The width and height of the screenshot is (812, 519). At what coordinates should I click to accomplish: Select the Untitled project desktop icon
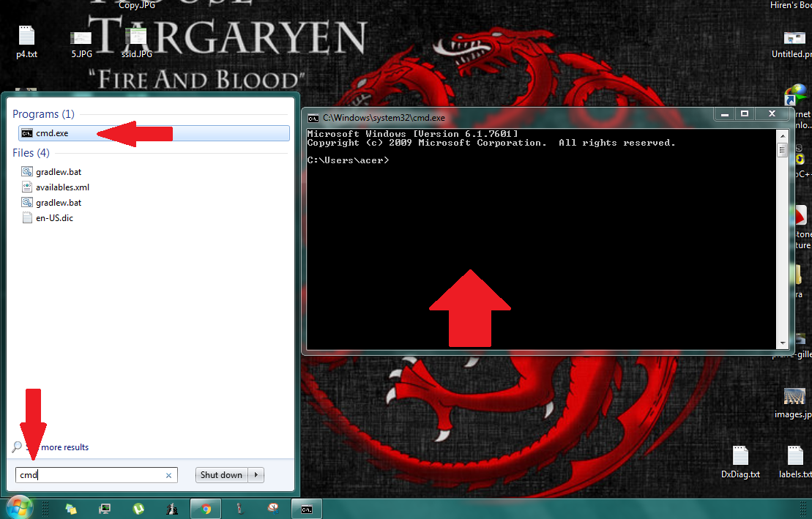pyautogui.click(x=792, y=44)
